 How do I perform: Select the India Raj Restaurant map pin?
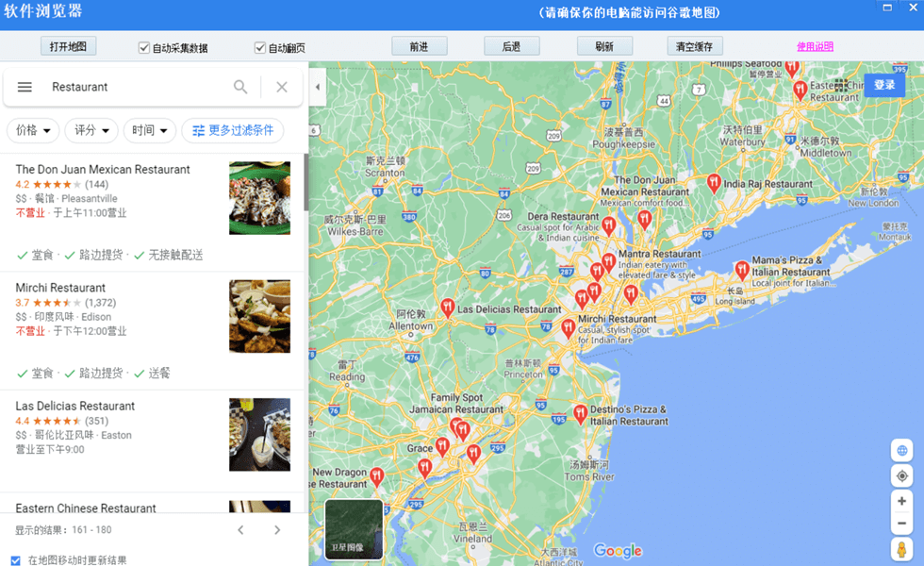click(714, 183)
